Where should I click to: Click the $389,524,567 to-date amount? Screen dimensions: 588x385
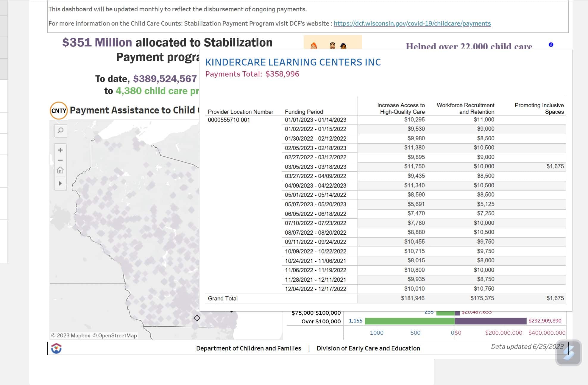click(x=165, y=79)
